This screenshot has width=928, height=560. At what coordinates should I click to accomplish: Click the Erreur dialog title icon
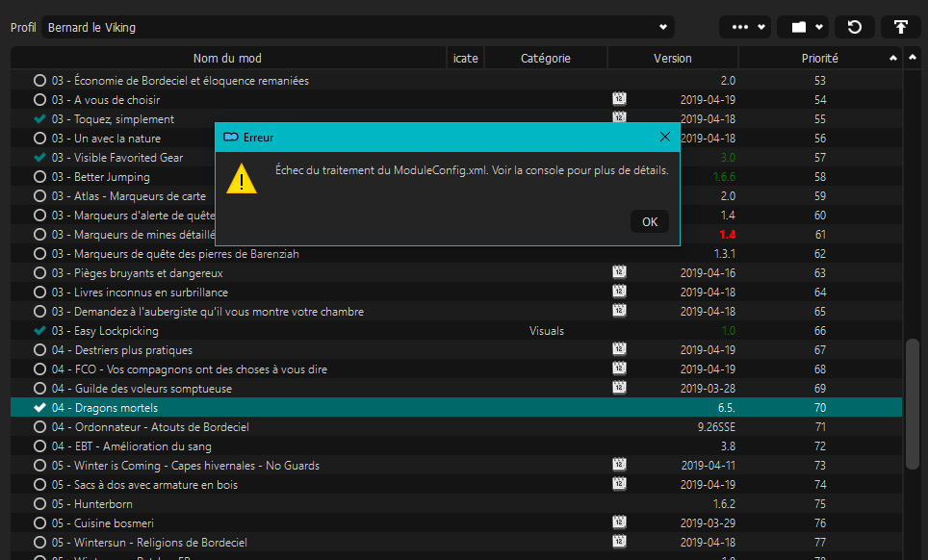point(230,138)
